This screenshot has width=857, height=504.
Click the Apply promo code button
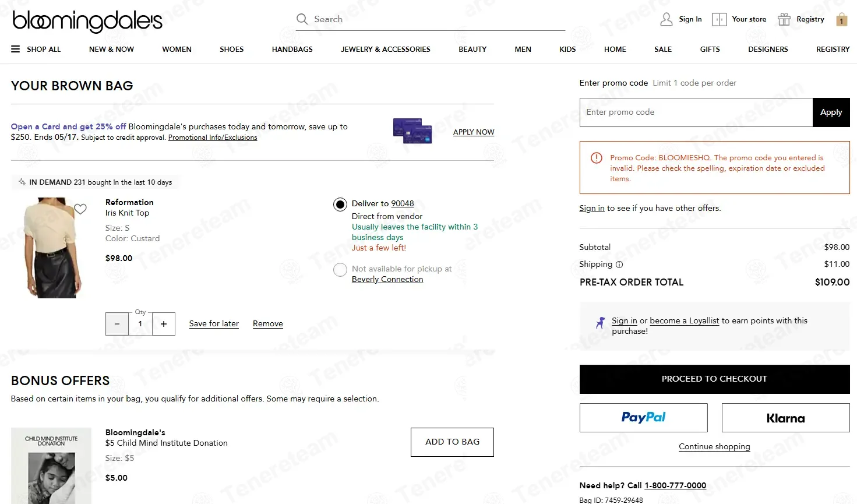[831, 112]
